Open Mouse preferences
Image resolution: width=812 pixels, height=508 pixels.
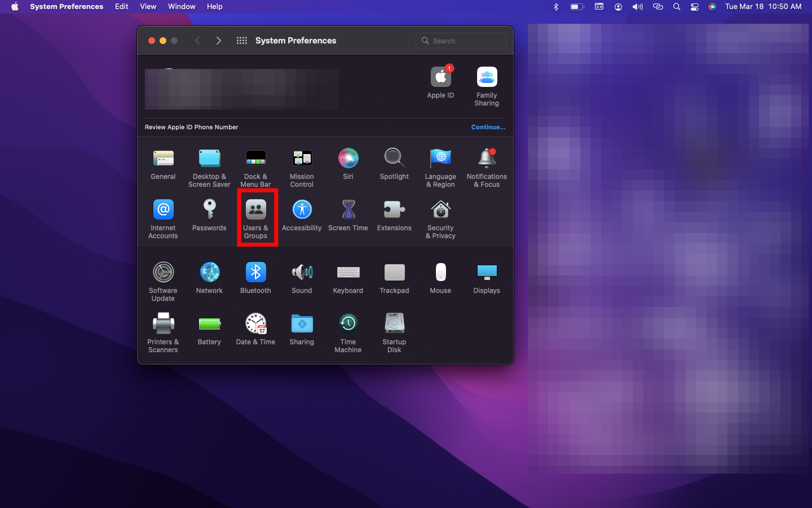click(x=440, y=278)
